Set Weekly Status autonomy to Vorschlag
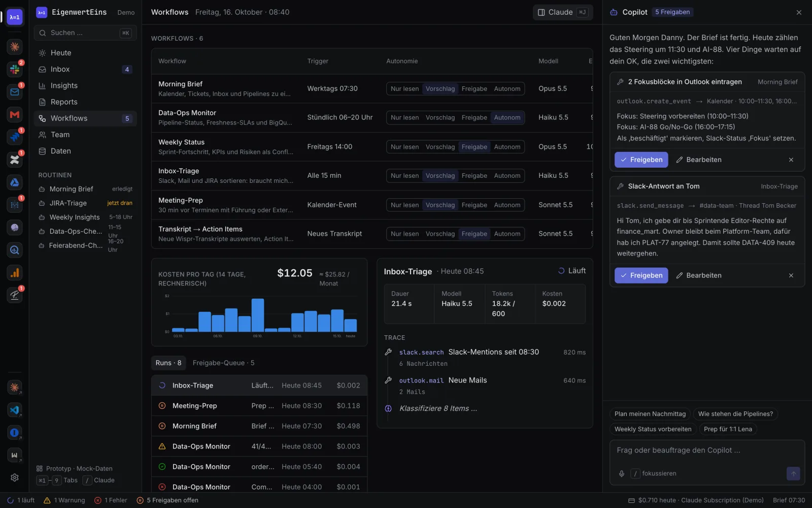Image resolution: width=812 pixels, height=508 pixels. coord(440,147)
